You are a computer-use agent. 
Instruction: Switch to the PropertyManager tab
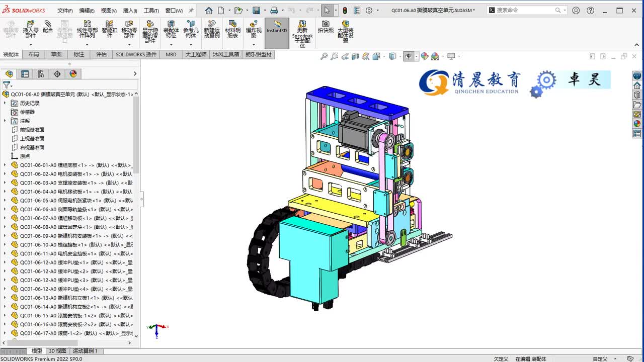(x=25, y=74)
